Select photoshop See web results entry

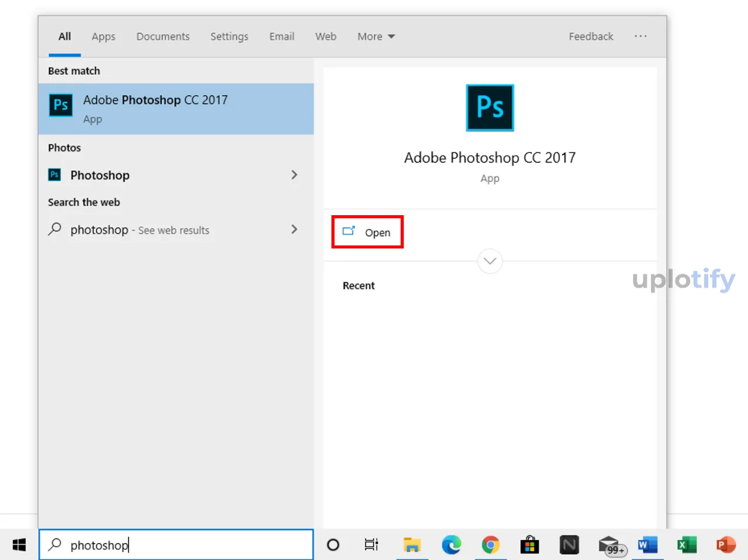click(176, 230)
